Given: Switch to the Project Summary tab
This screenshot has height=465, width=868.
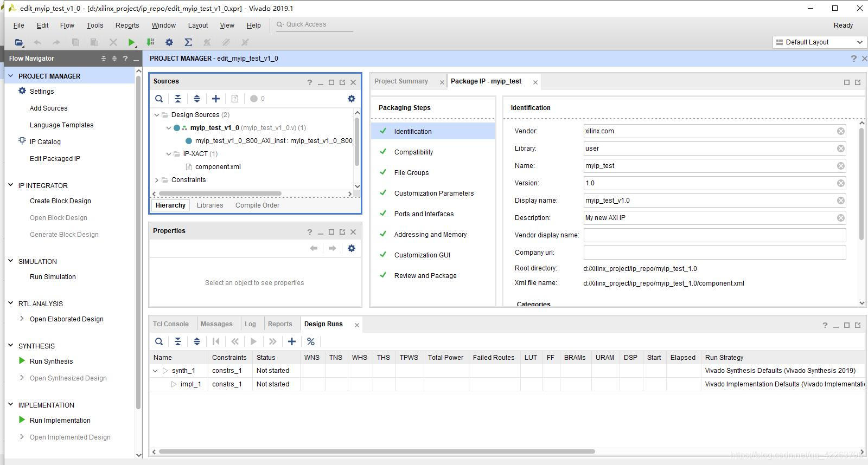Looking at the screenshot, I should click(x=401, y=81).
